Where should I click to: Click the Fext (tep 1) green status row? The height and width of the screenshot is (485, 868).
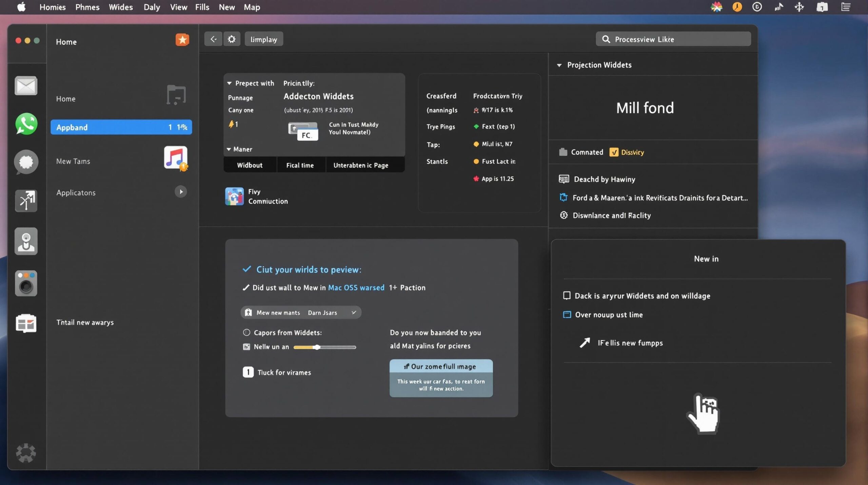pyautogui.click(x=494, y=126)
